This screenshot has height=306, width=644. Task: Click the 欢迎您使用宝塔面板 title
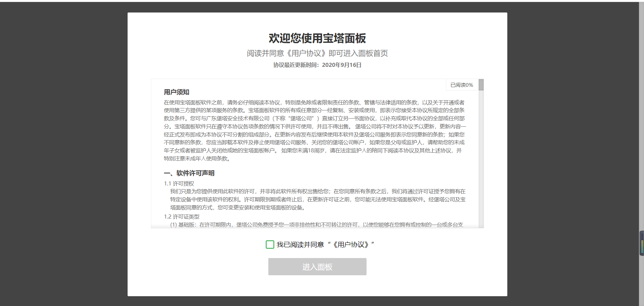click(x=317, y=38)
